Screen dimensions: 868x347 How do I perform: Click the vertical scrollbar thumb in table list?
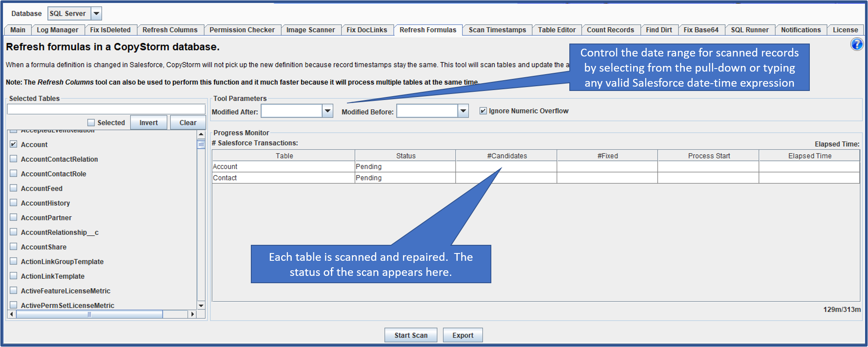coord(201,144)
